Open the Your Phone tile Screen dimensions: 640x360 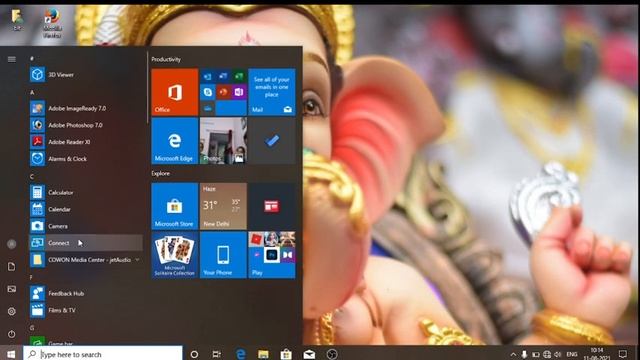tap(223, 255)
